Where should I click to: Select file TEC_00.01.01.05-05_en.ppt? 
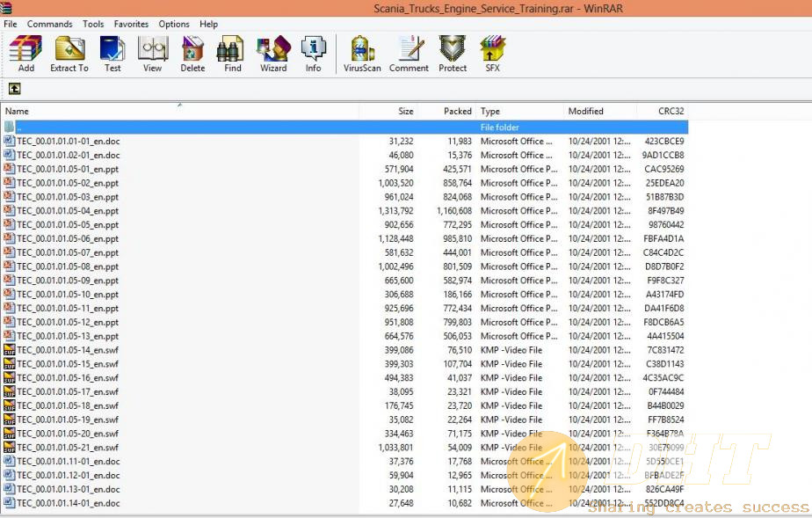[x=344, y=225]
